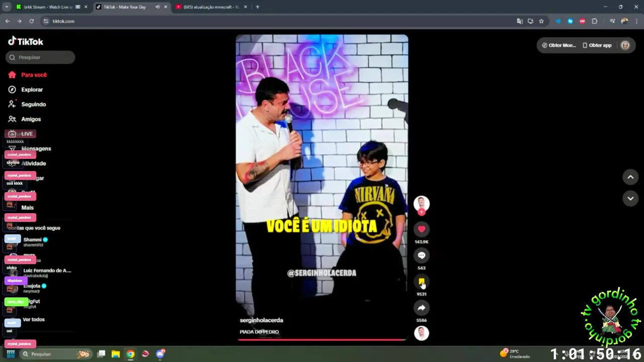Viewport: 644px width, 362px height.
Task: Close the brkk Stream tab
Action: 86,7
